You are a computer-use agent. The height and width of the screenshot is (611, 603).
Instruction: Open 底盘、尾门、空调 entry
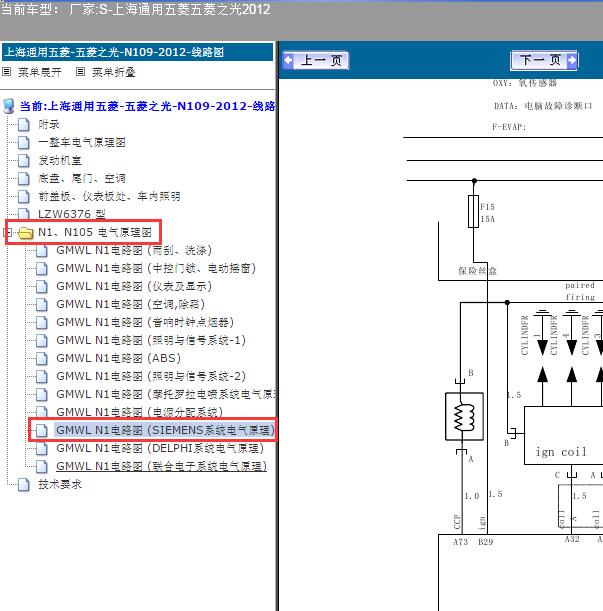click(x=82, y=178)
